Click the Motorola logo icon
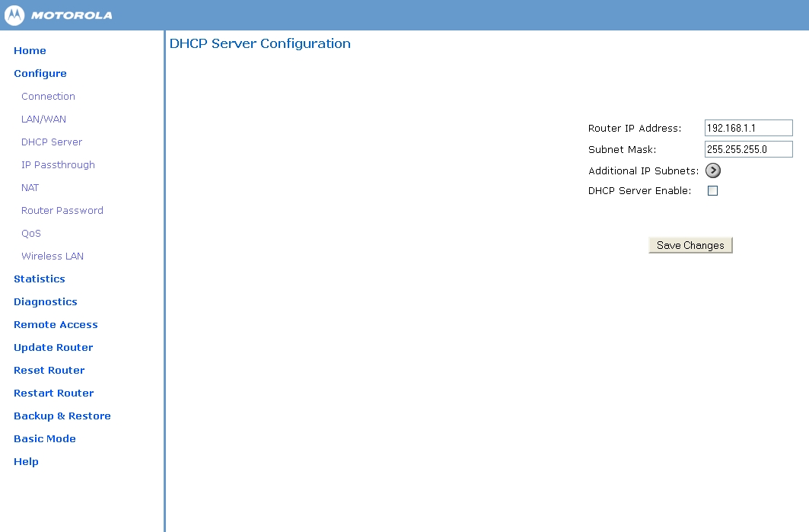The width and height of the screenshot is (809, 532). point(15,15)
